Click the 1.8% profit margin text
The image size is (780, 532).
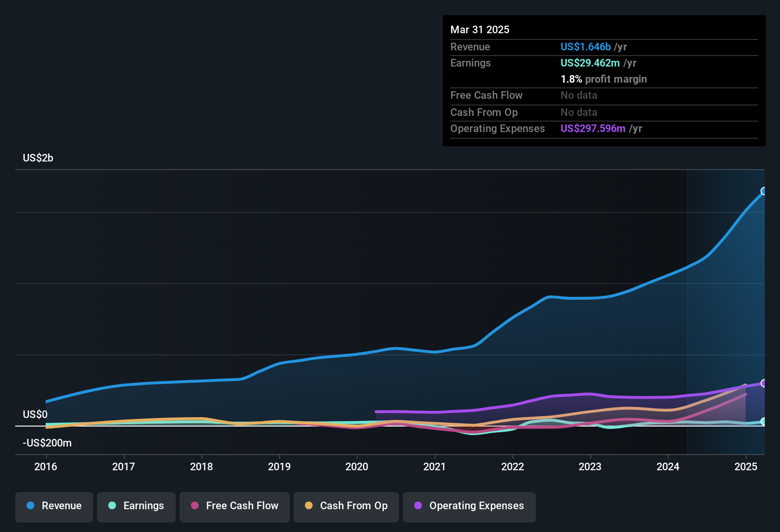[604, 79]
